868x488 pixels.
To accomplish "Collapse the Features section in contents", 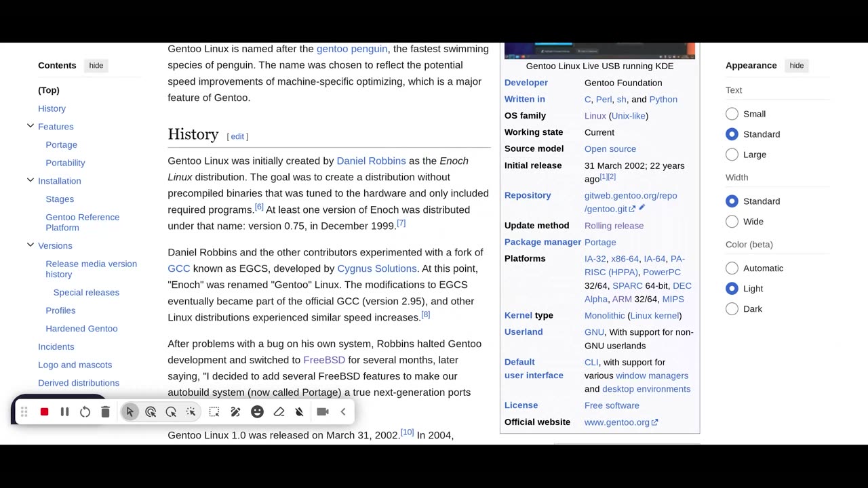I will [31, 126].
